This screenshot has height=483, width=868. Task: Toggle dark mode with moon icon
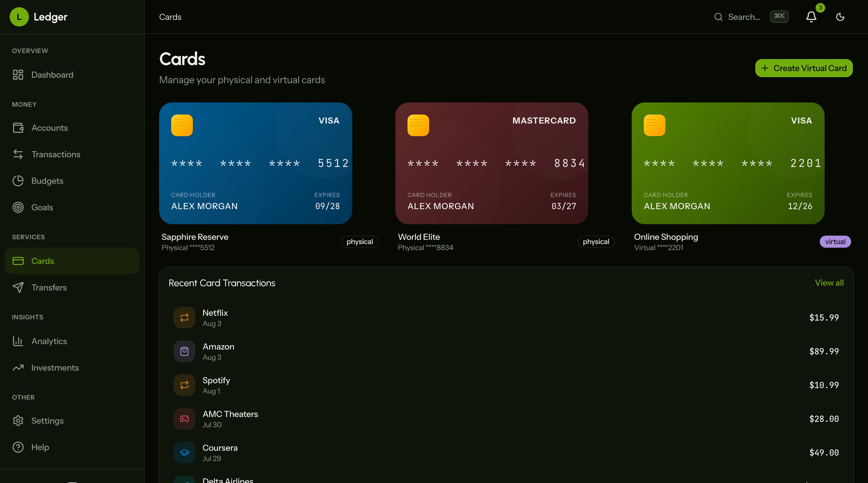coord(840,17)
